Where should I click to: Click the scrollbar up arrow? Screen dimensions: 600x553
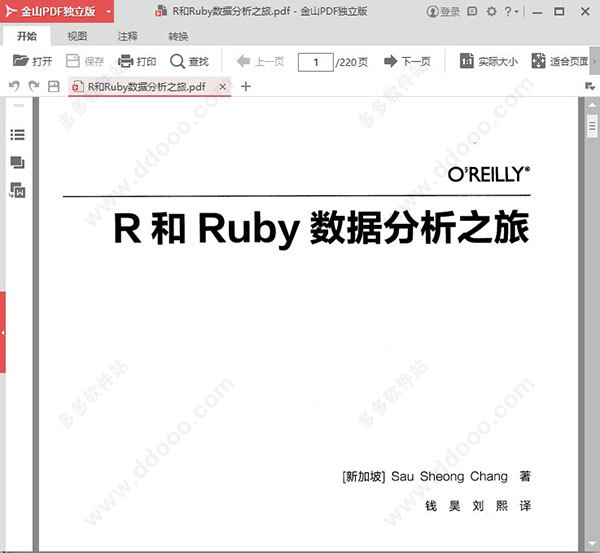592,104
